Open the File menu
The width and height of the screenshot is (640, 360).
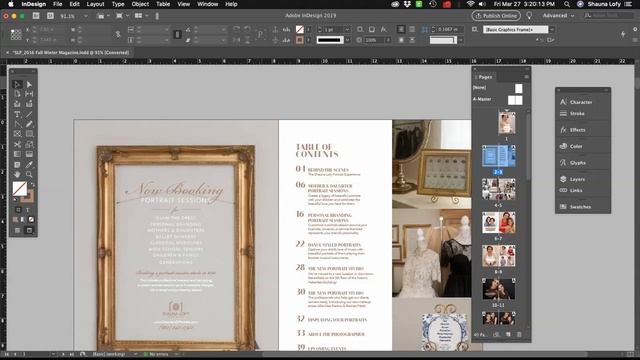[58, 4]
